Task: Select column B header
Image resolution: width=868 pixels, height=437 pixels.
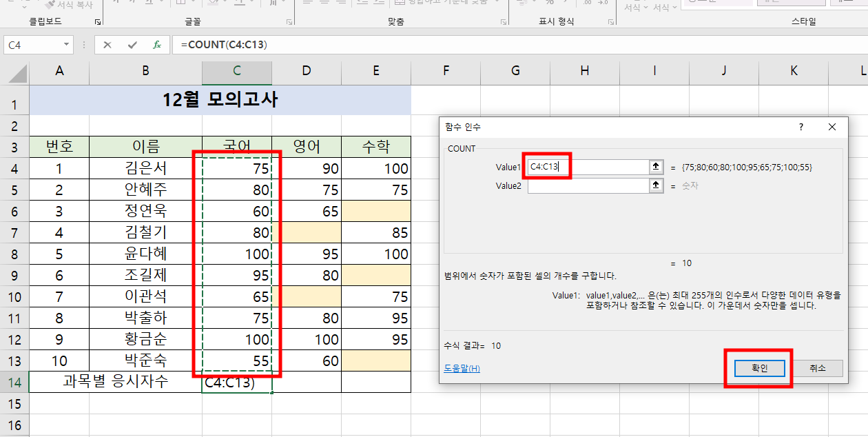Action: click(145, 70)
